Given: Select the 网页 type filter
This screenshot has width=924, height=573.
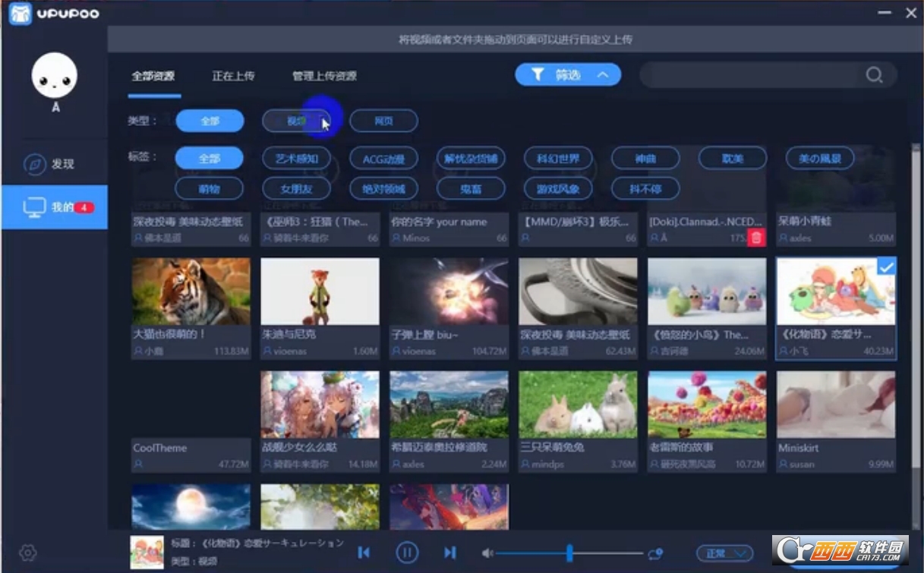Looking at the screenshot, I should [383, 121].
